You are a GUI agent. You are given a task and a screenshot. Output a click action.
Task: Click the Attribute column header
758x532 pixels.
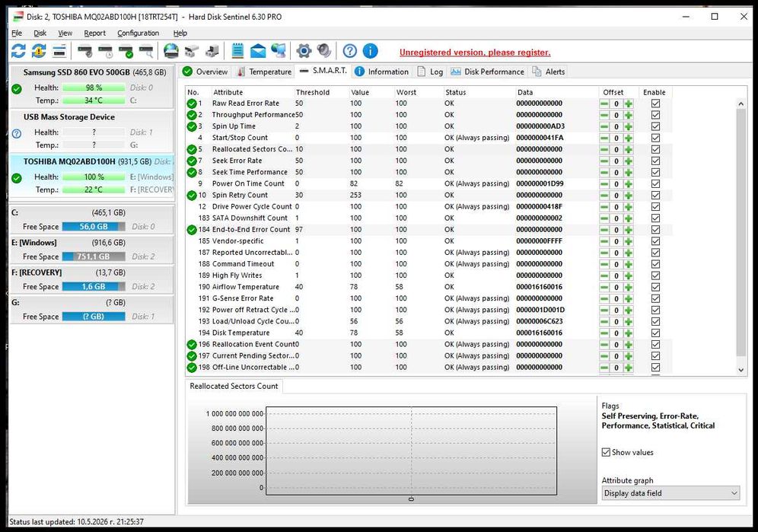(253, 92)
